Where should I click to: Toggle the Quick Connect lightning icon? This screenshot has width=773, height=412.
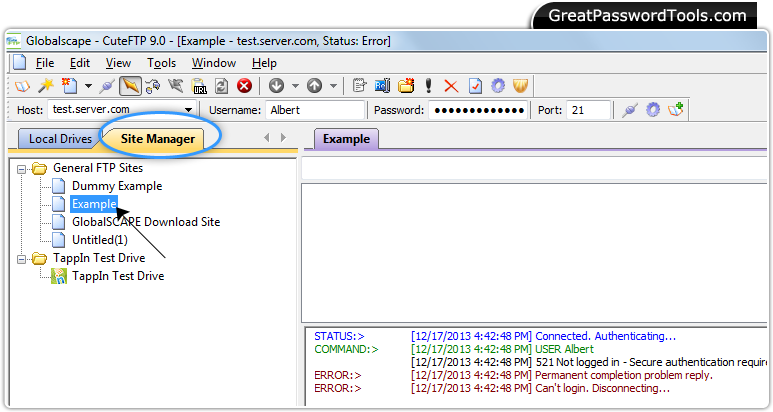click(x=130, y=86)
